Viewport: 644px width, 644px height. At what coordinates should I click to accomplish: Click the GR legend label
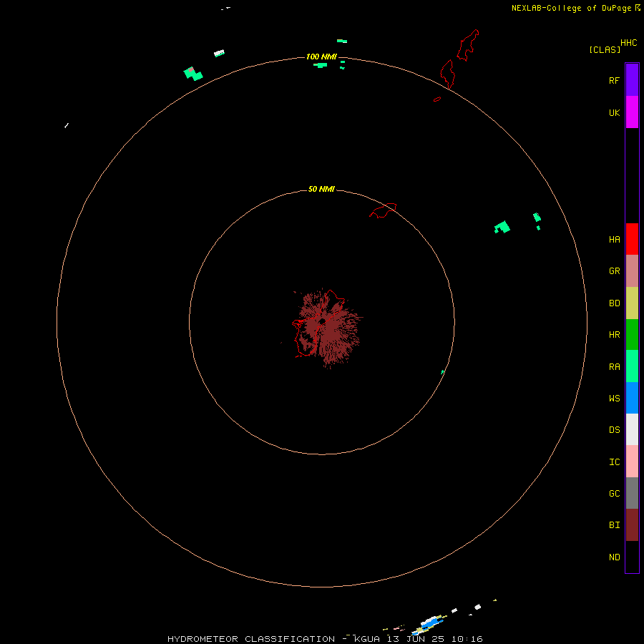[614, 271]
